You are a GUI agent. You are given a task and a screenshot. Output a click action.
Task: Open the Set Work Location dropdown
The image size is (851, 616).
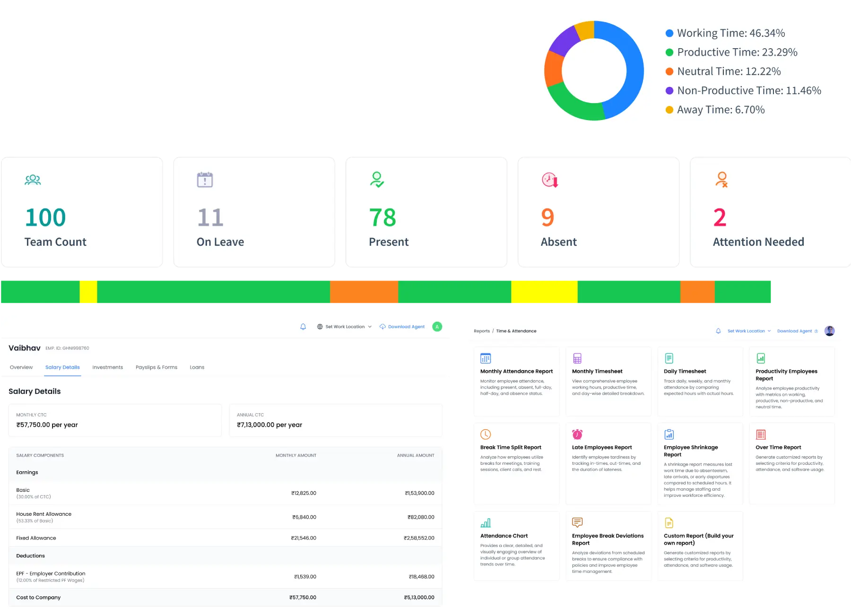click(x=344, y=326)
